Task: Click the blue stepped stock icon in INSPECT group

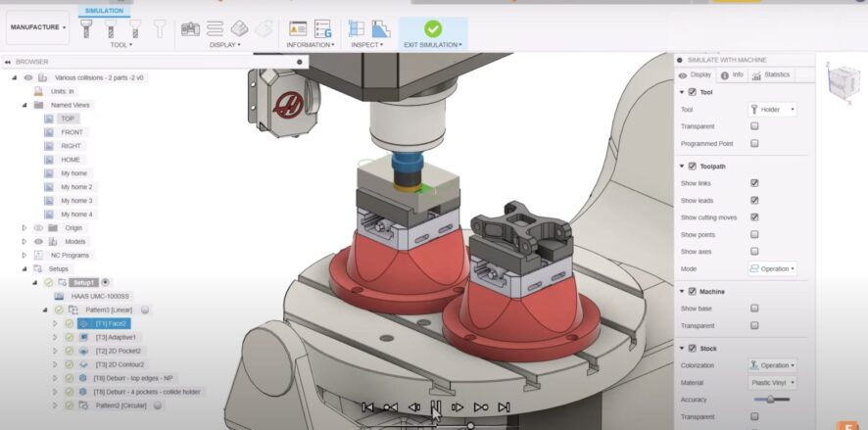Action: click(381, 28)
